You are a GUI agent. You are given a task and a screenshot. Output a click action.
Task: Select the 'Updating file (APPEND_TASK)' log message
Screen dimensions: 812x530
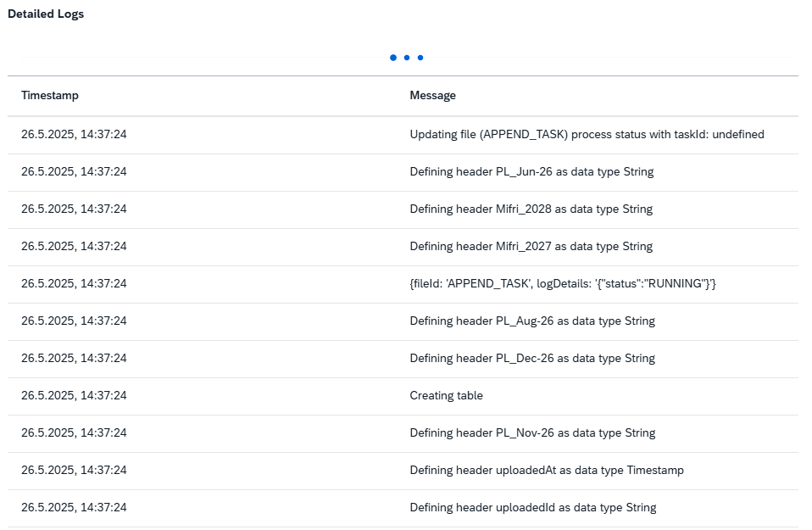pos(587,135)
